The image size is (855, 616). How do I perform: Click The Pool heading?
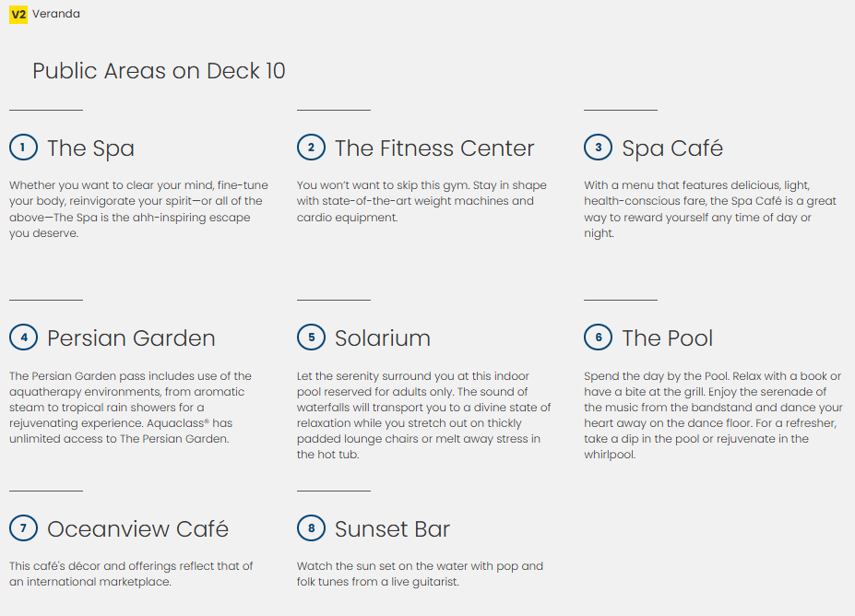point(667,338)
